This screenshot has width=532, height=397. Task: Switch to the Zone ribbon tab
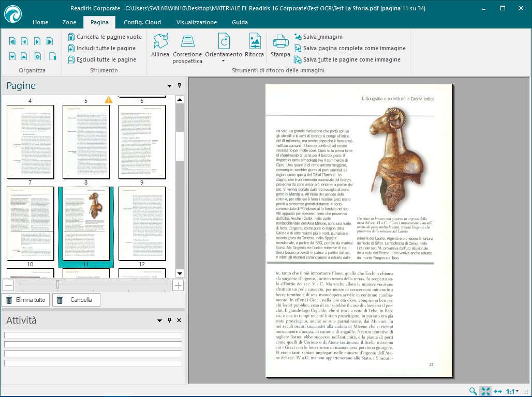coord(69,22)
